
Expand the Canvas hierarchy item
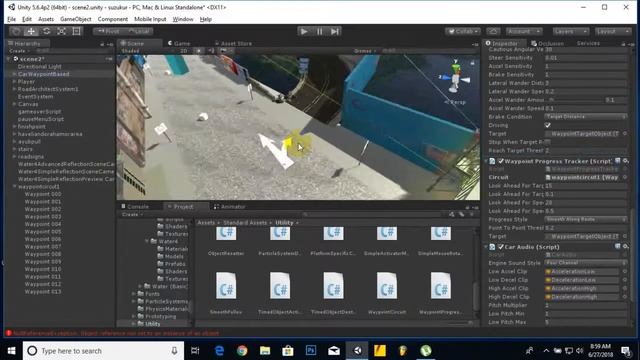pos(14,104)
